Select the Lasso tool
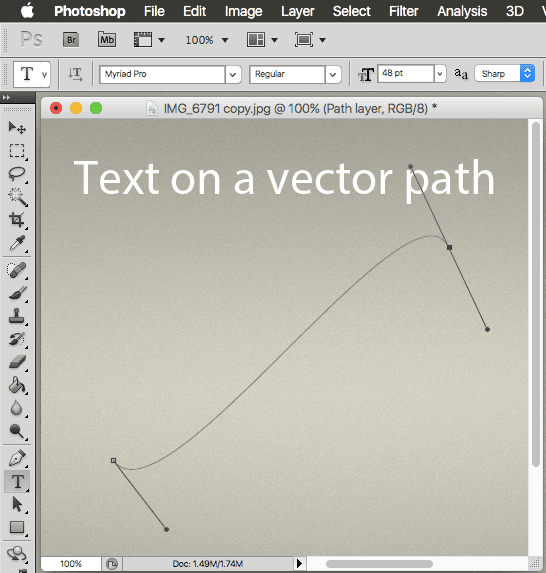The image size is (546, 573). pos(17,174)
